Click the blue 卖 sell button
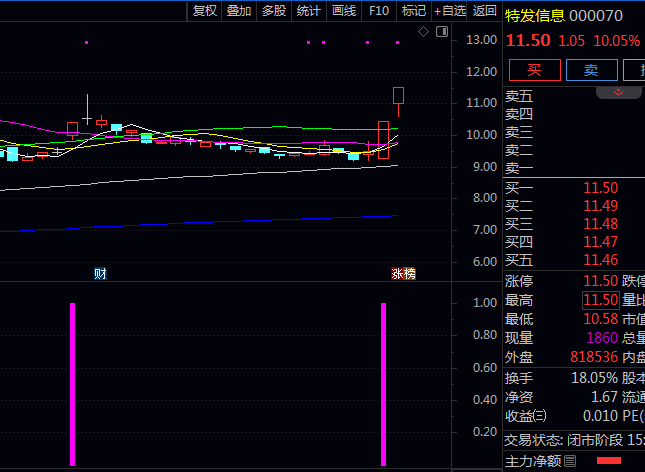The image size is (645, 472). [x=592, y=70]
